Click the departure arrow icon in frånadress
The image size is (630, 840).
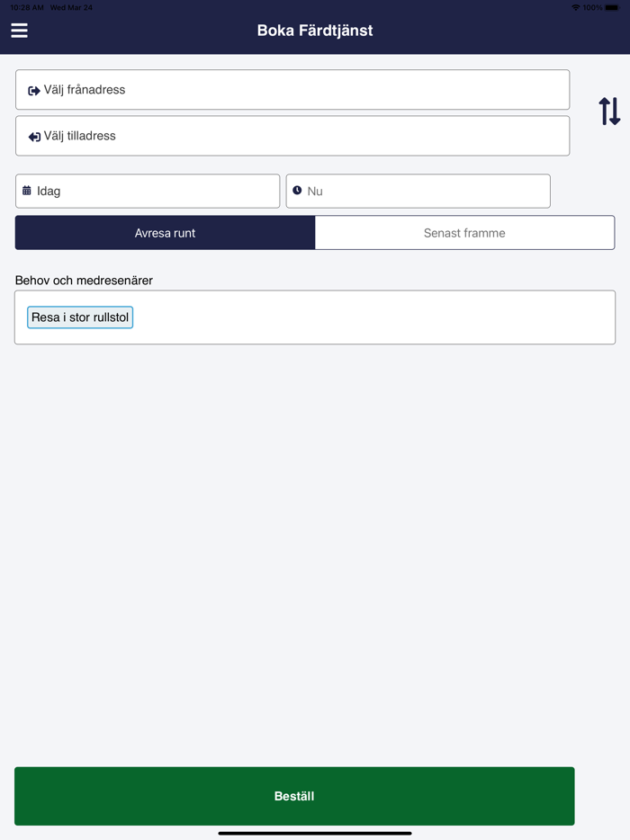[x=34, y=91]
